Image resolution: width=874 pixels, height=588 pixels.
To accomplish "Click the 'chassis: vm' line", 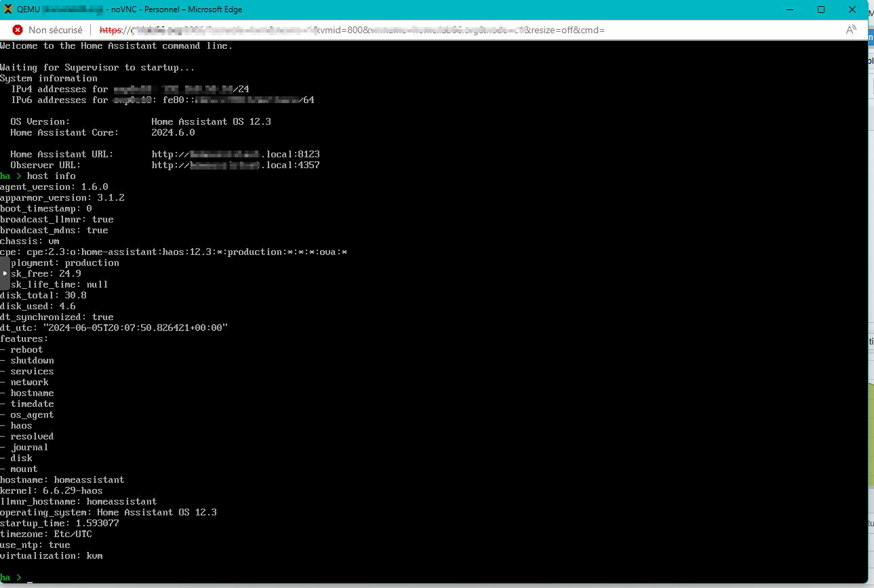I will click(x=30, y=241).
